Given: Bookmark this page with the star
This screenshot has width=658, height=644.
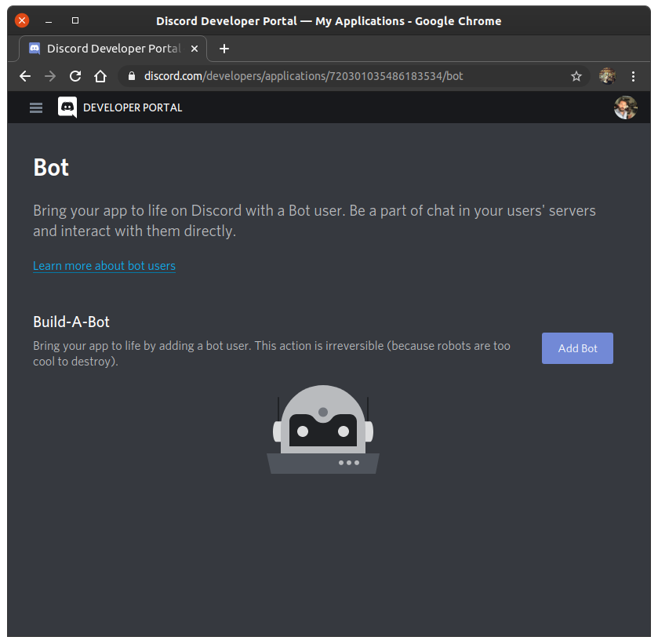Looking at the screenshot, I should pyautogui.click(x=576, y=76).
